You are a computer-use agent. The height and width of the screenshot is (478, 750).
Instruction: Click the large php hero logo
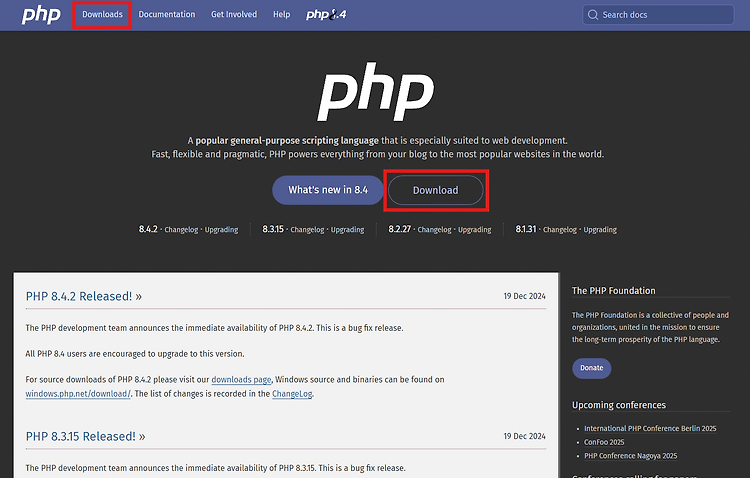point(376,91)
